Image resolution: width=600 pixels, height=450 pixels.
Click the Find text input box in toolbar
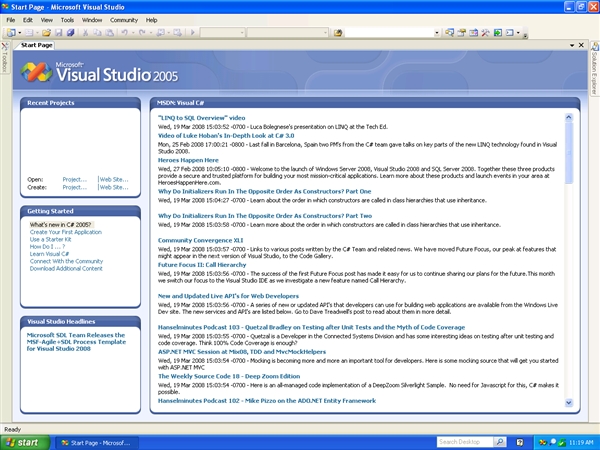click(x=389, y=33)
